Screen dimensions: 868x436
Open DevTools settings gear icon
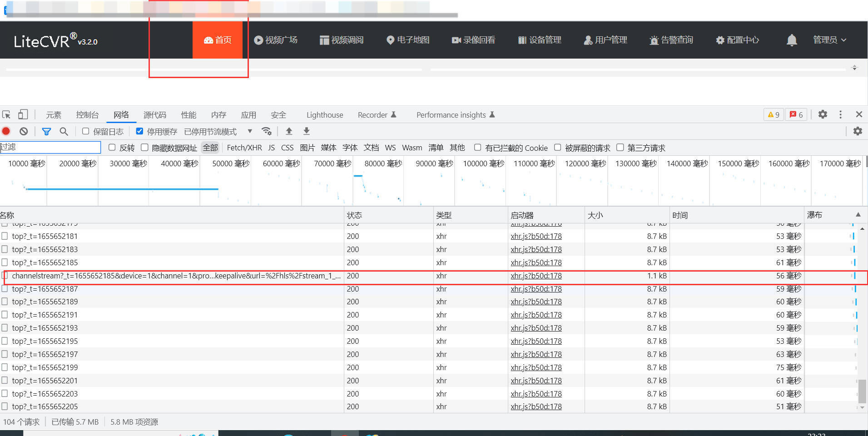823,114
